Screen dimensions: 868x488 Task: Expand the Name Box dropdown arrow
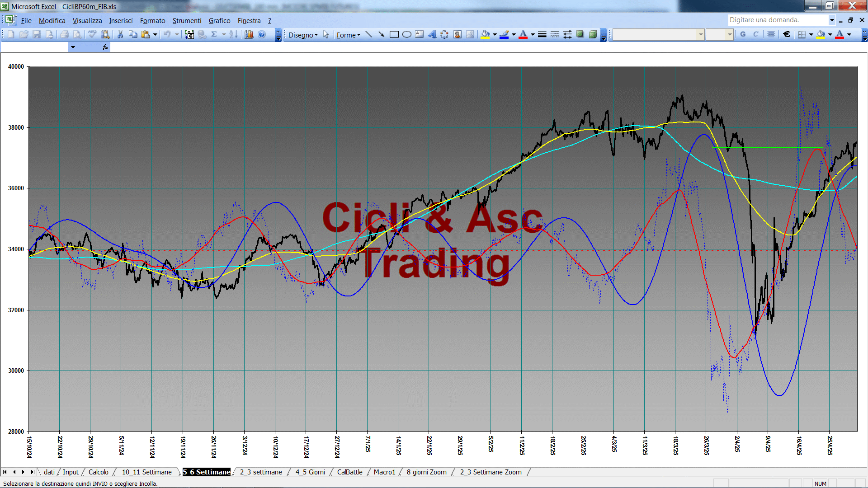pyautogui.click(x=73, y=47)
